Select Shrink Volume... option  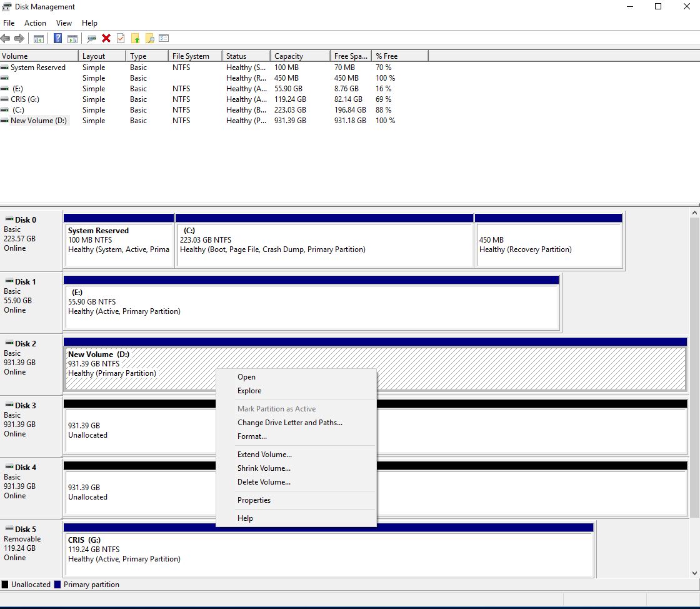click(296, 468)
